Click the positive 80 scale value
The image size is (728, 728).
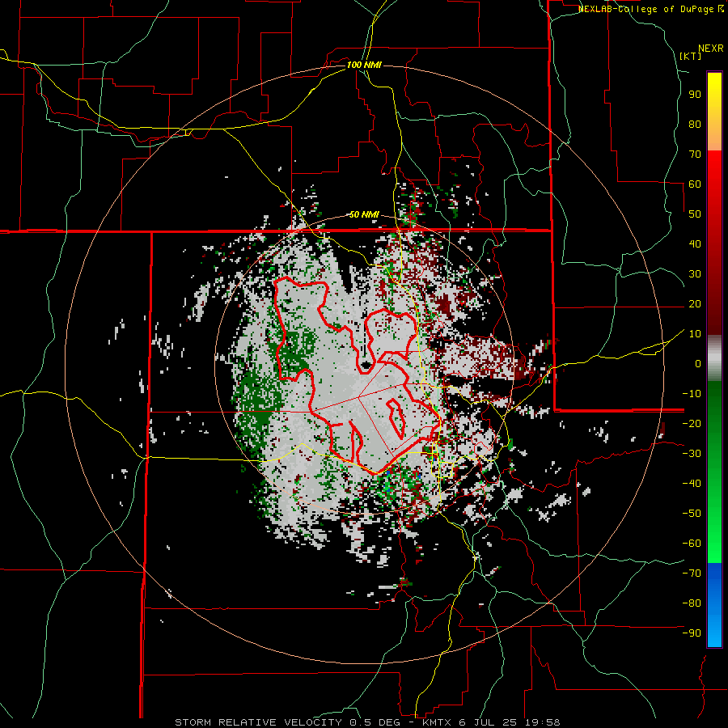pyautogui.click(x=695, y=125)
